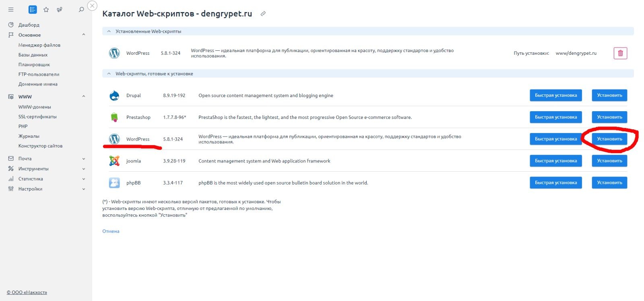
Task: Collapse Web-скрипты, готовые к установке section
Action: (109, 74)
